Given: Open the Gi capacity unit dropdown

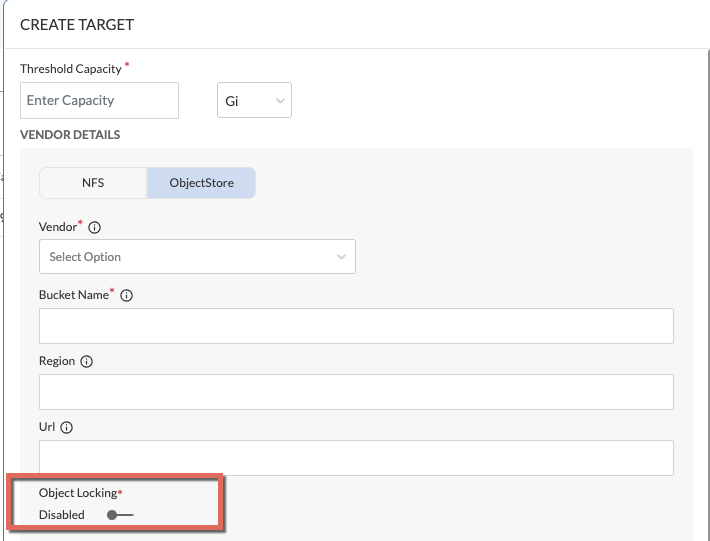Looking at the screenshot, I should [254, 101].
